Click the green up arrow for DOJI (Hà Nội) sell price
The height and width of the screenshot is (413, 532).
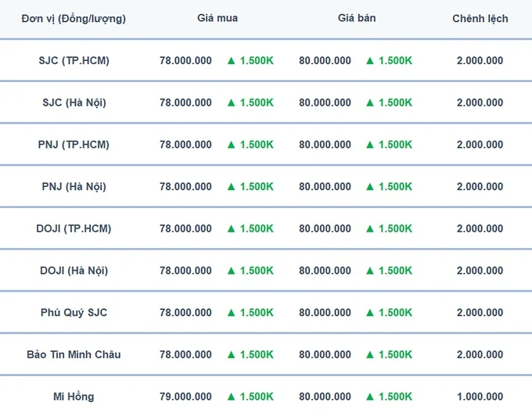[x=370, y=271]
